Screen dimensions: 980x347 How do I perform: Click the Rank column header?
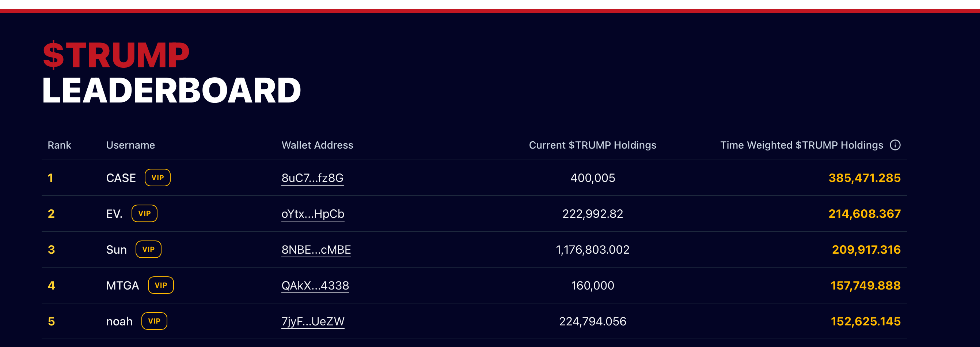(59, 145)
